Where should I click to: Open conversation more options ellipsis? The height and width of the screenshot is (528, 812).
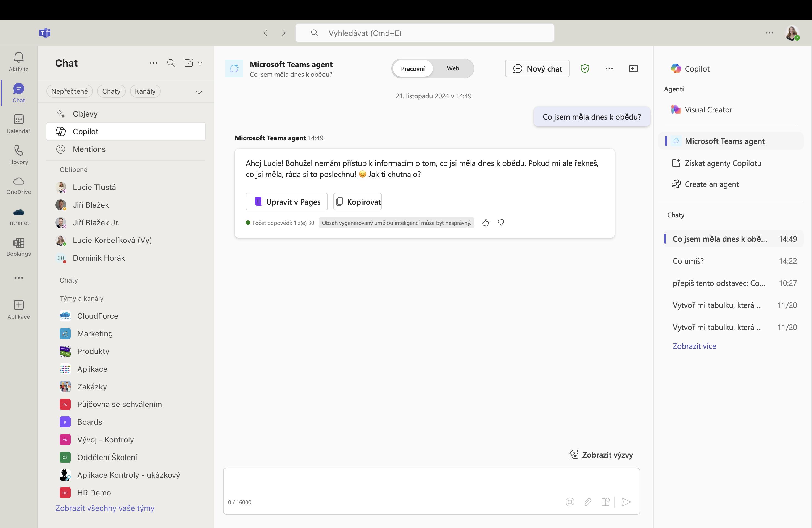609,68
